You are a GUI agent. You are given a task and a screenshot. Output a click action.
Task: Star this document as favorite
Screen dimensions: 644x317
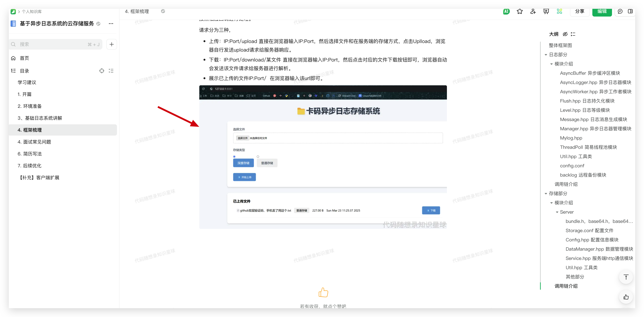point(520,11)
